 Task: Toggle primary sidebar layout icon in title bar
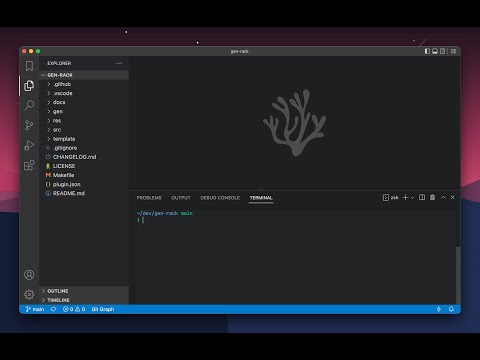click(427, 51)
